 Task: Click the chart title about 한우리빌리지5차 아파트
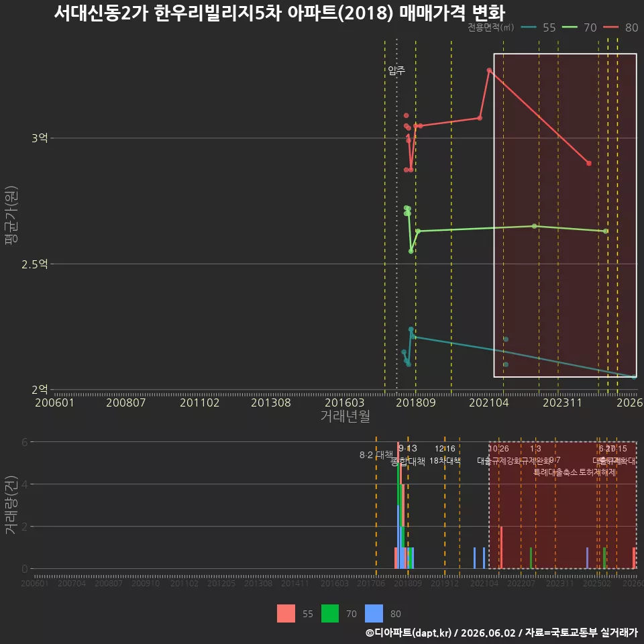pyautogui.click(x=279, y=13)
